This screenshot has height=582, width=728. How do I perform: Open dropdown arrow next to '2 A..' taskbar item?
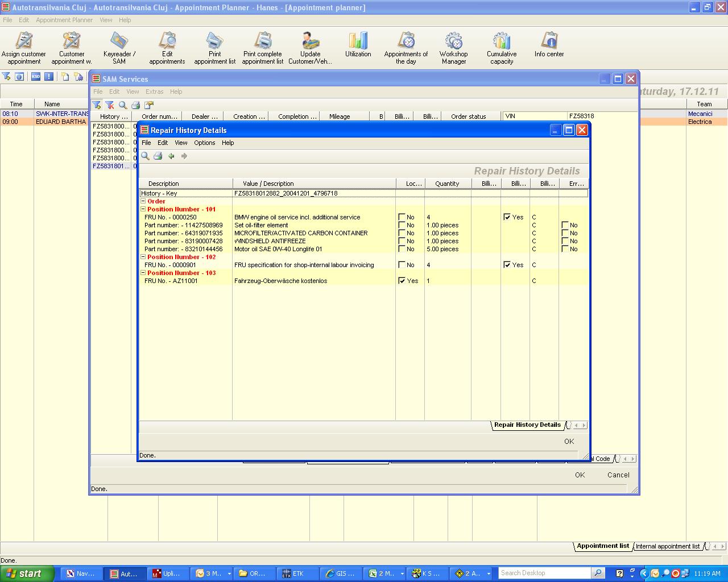[489, 573]
